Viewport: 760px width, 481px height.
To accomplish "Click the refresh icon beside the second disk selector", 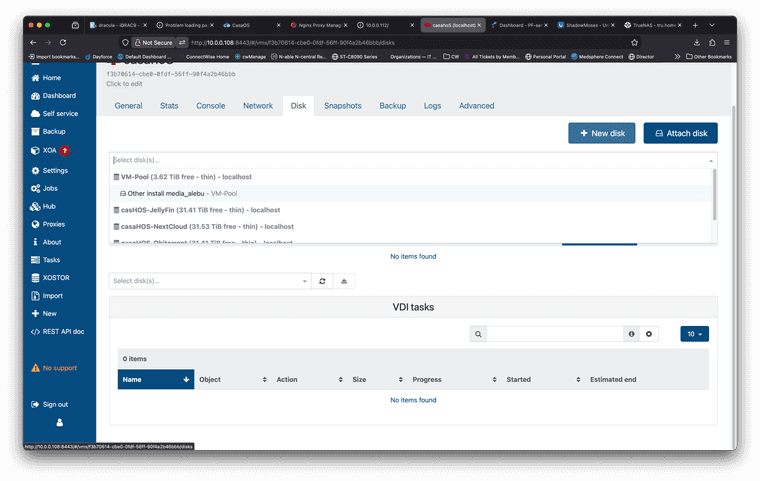I will (321, 282).
